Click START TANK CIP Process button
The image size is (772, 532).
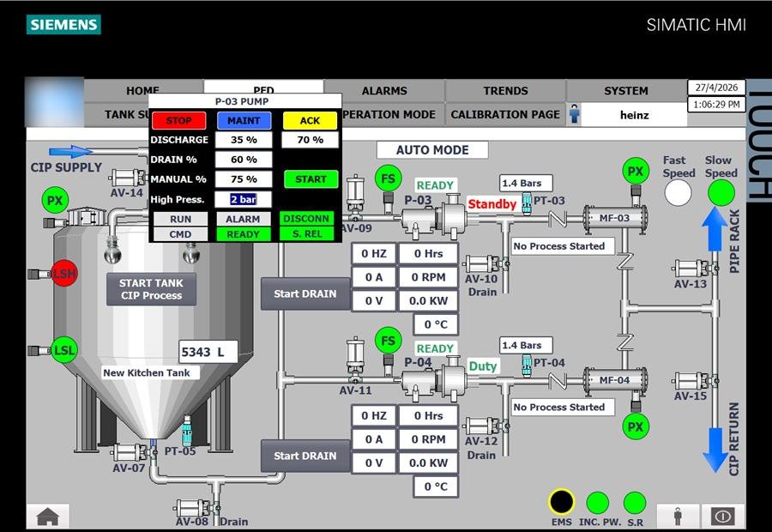tap(152, 289)
